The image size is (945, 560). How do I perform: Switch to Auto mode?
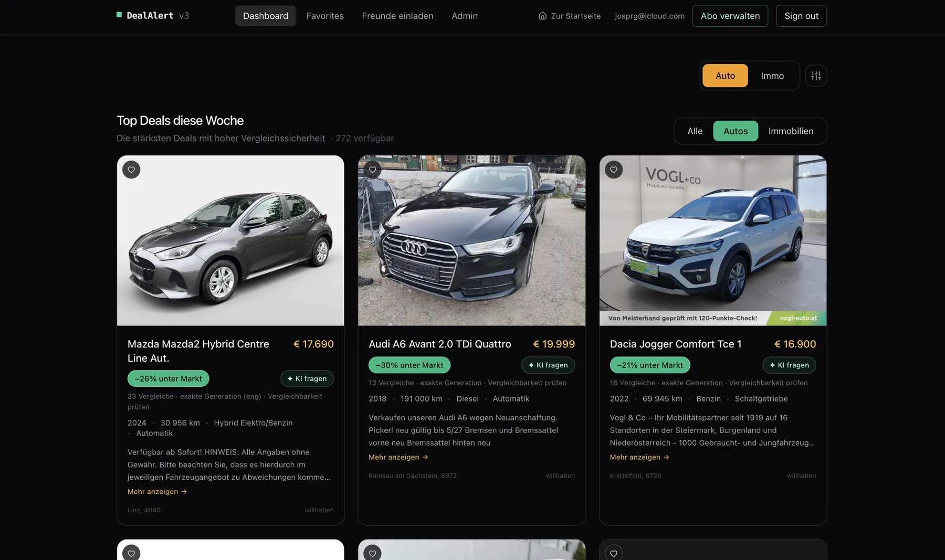click(725, 76)
